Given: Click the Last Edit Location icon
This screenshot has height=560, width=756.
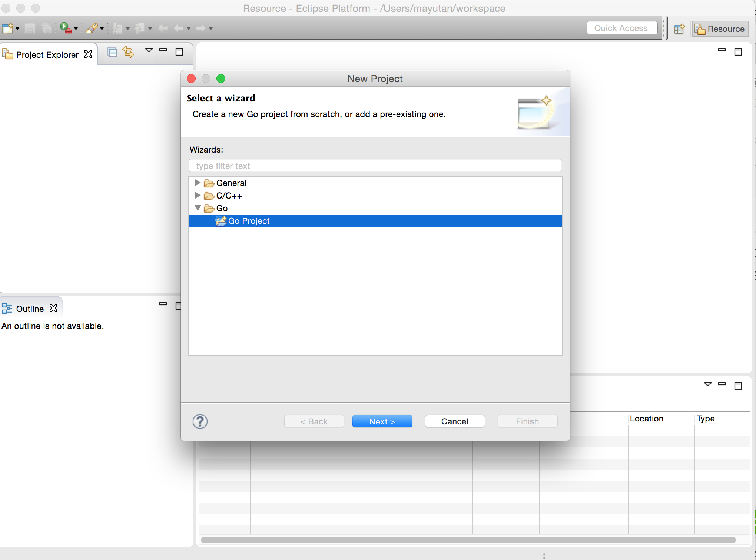Looking at the screenshot, I should point(163,28).
